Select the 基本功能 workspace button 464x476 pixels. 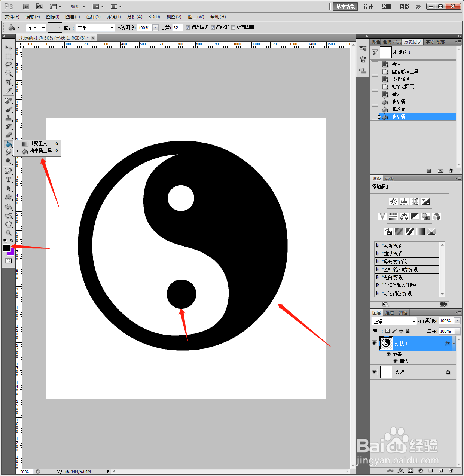coord(345,7)
